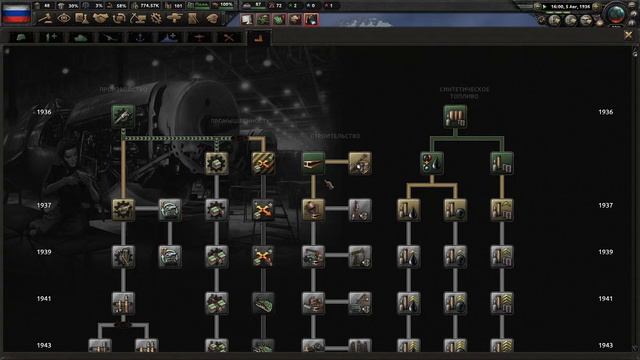Image resolution: width=640 pixels, height=360 pixels.
Task: Select the 1941 fuel refining triple-chevron tech
Action: (502, 303)
